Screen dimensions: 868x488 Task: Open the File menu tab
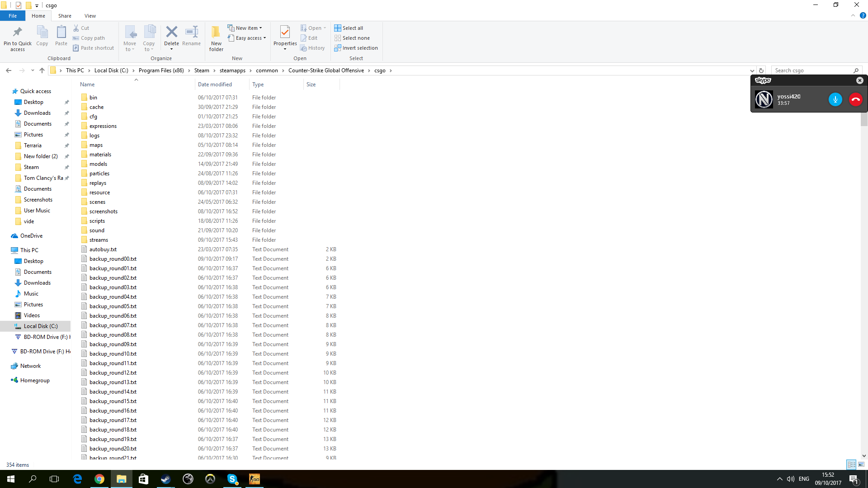(13, 16)
